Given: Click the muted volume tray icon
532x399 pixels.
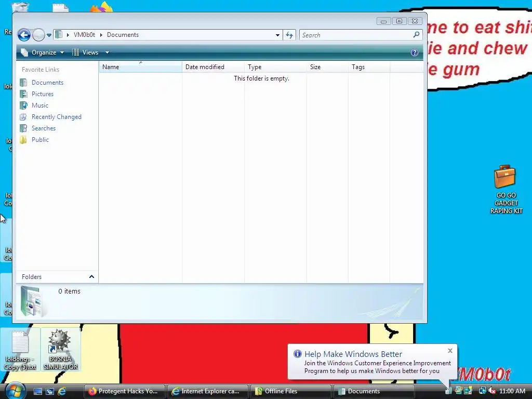Looking at the screenshot, I should (492, 391).
